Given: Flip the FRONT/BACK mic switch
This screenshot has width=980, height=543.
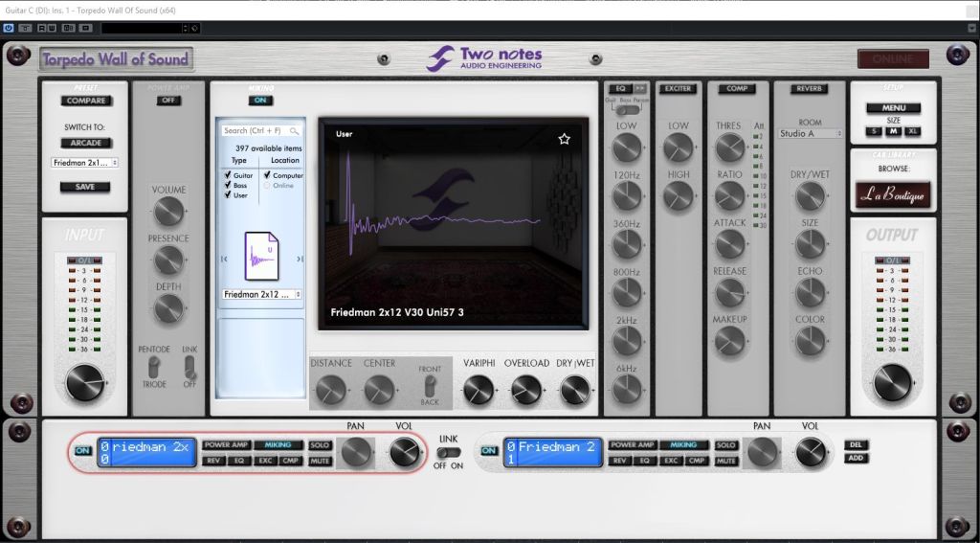Looking at the screenshot, I should (430, 385).
